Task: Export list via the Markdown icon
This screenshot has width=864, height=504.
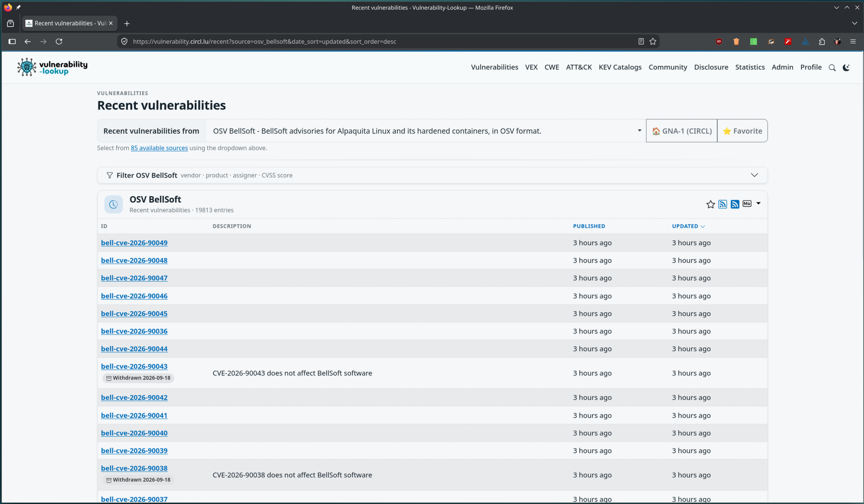Action: point(747,204)
